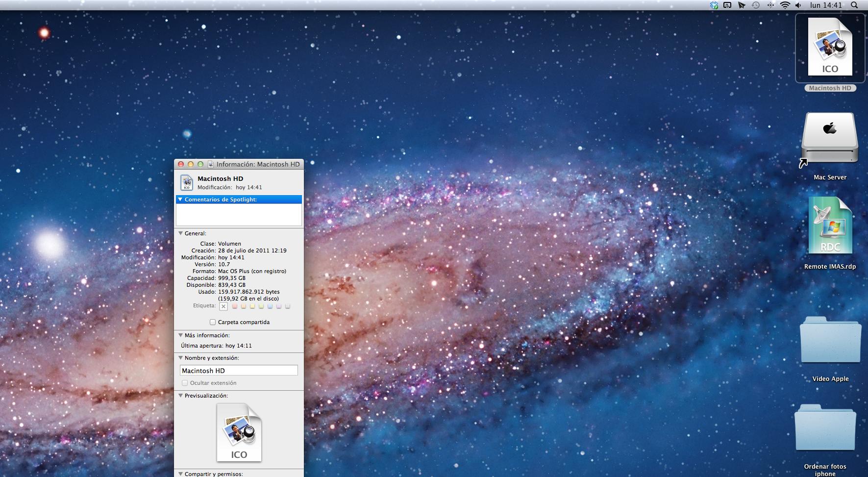
Task: Collapse the Más información section
Action: tap(180, 335)
